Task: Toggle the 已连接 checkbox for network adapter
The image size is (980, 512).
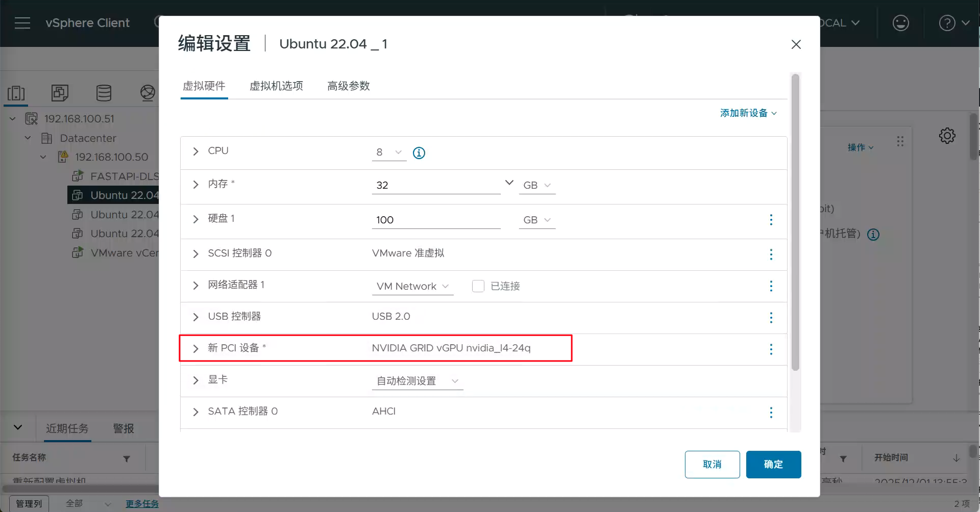Action: (478, 286)
